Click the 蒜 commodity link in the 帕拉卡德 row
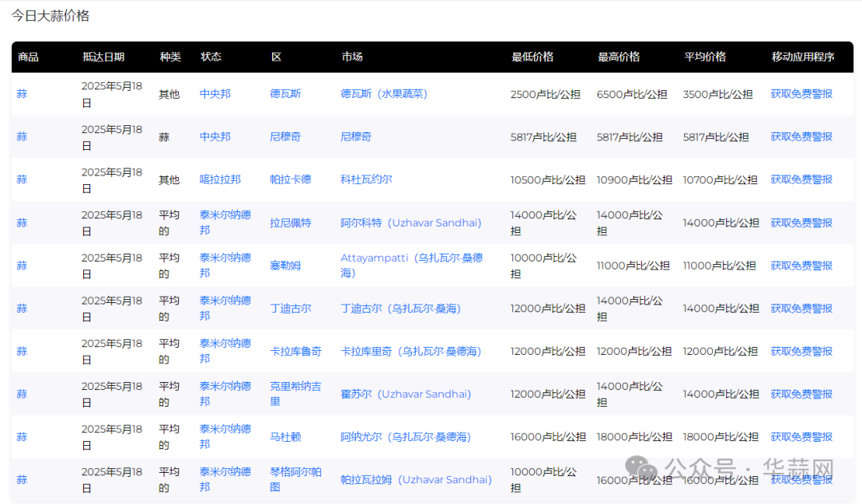This screenshot has height=504, width=862. tap(22, 179)
